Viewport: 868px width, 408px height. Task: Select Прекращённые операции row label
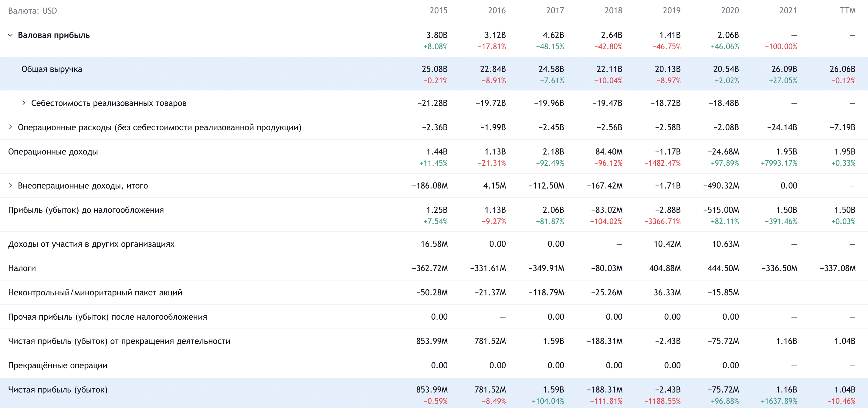[x=58, y=365]
